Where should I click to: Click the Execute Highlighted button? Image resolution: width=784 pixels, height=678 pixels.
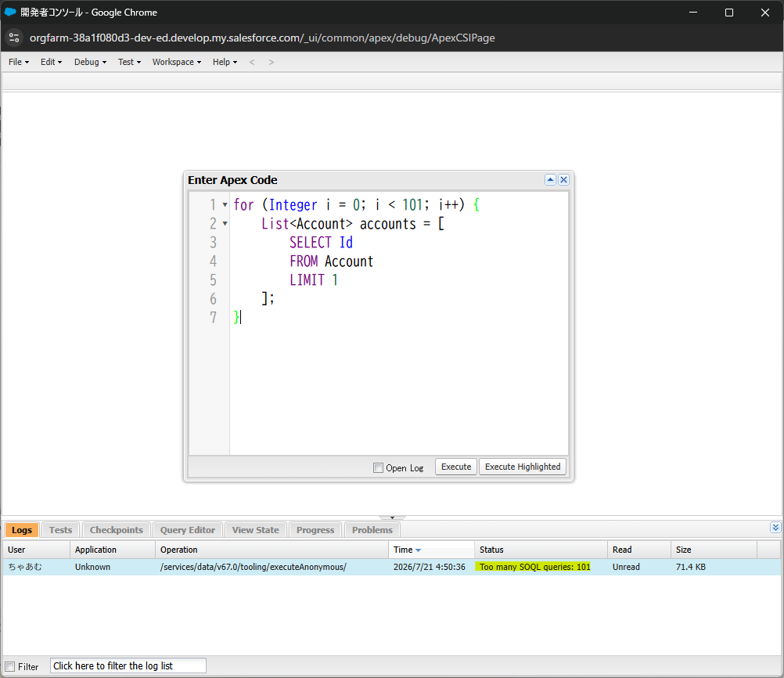(x=523, y=467)
